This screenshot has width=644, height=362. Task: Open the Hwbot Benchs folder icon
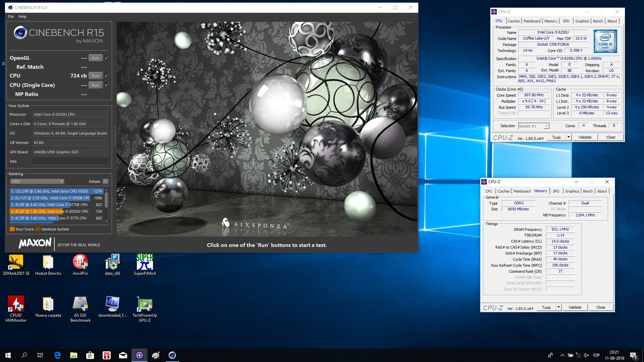point(48,265)
